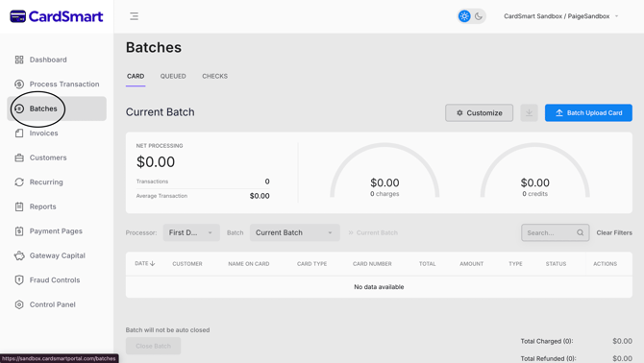Select the CARD tab
The width and height of the screenshot is (644, 363).
[136, 76]
